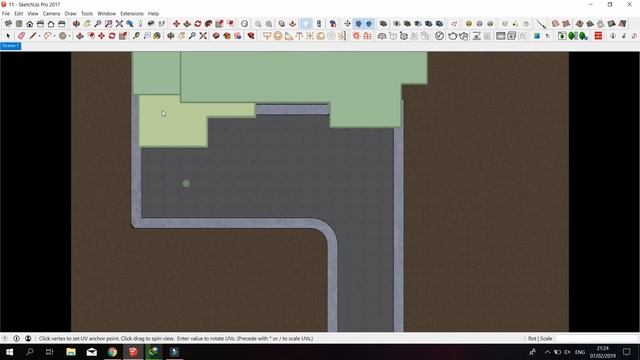Click the Rot | Scale measurements input box
The width and height of the screenshot is (640, 360).
597,338
